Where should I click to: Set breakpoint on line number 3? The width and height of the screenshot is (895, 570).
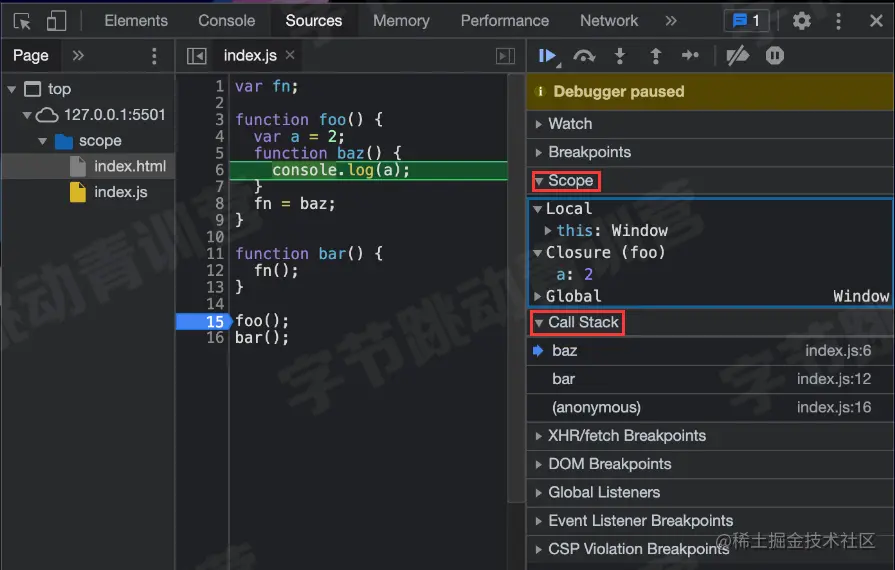pyautogui.click(x=219, y=120)
